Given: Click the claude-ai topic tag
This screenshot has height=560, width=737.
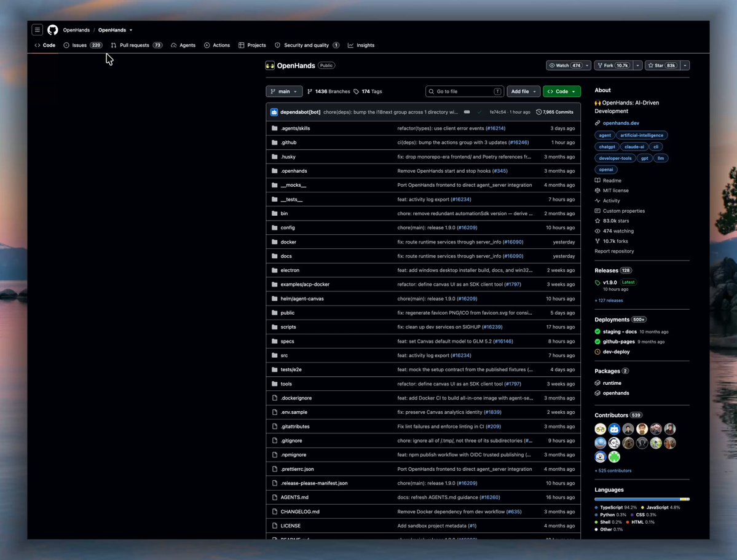Looking at the screenshot, I should click(634, 147).
